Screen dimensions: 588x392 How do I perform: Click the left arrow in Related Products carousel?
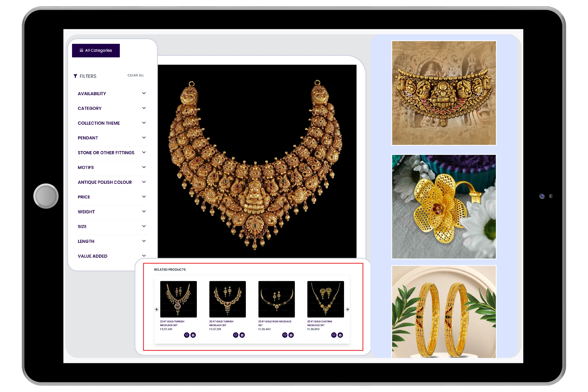point(157,309)
